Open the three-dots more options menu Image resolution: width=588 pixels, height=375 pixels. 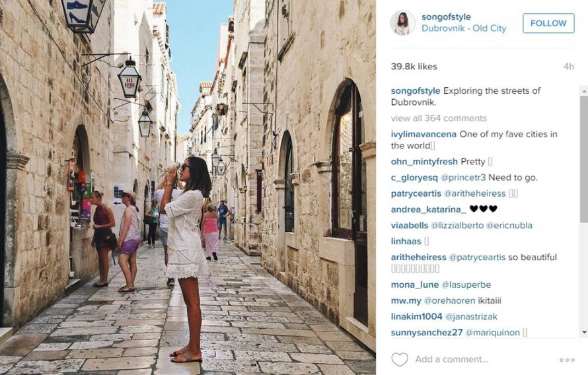click(567, 360)
